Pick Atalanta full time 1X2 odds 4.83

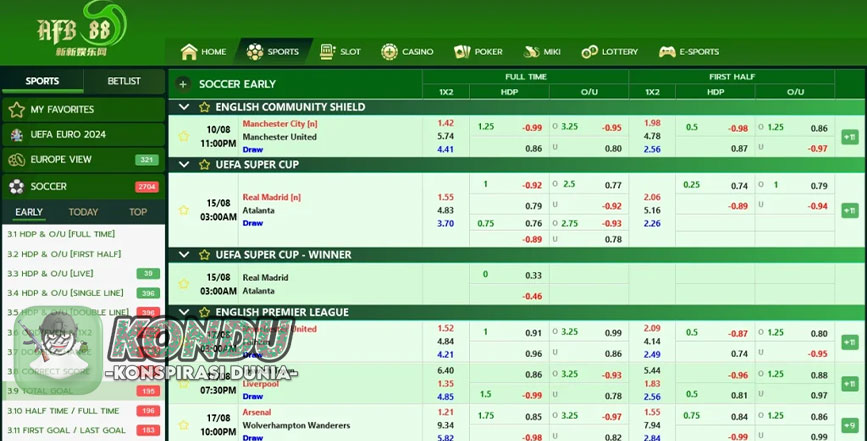point(446,211)
